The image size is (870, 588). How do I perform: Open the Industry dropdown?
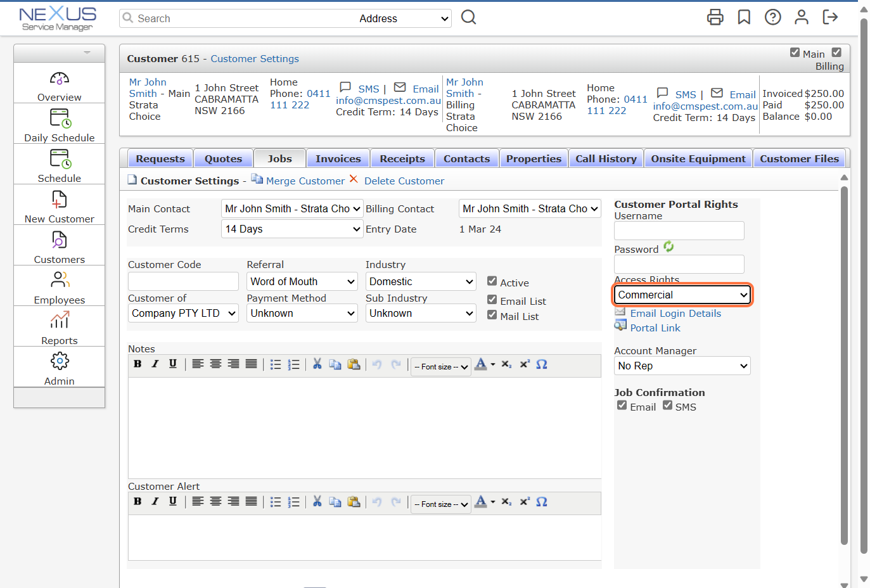(421, 281)
